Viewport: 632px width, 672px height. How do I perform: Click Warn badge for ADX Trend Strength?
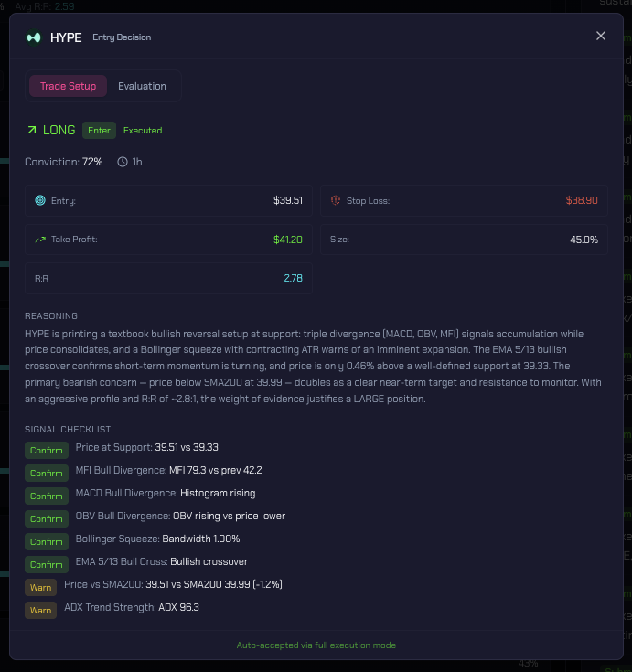click(41, 611)
